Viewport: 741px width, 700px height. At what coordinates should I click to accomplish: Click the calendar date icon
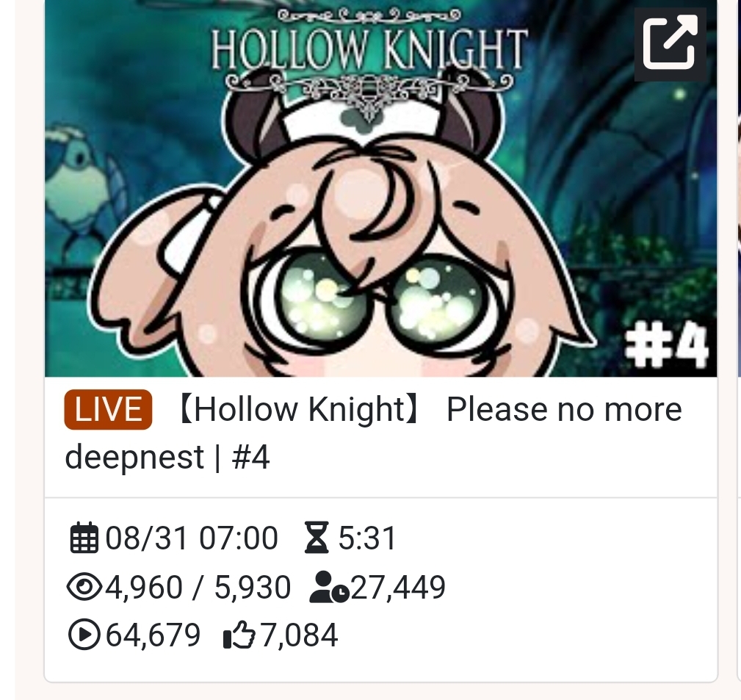84,538
